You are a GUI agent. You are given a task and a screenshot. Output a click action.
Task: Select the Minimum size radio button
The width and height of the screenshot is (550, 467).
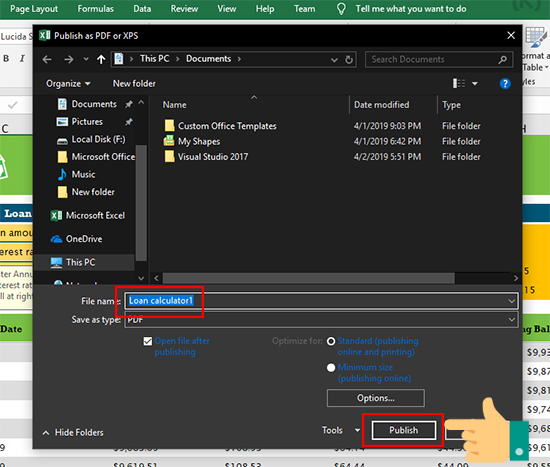pos(331,367)
